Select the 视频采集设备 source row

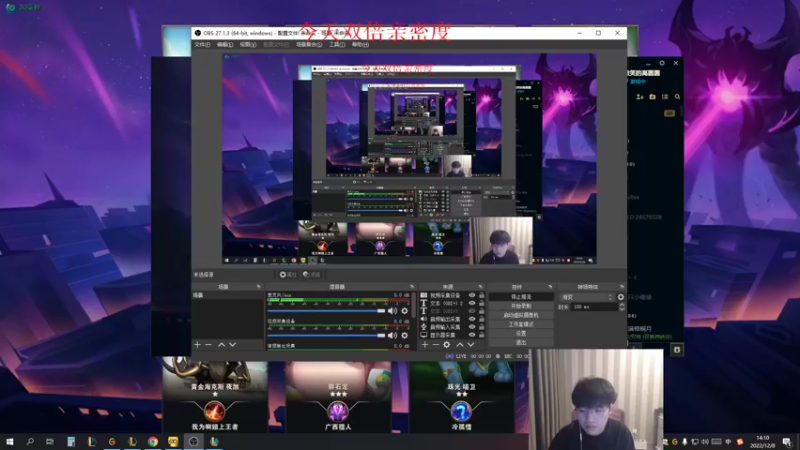[x=452, y=295]
